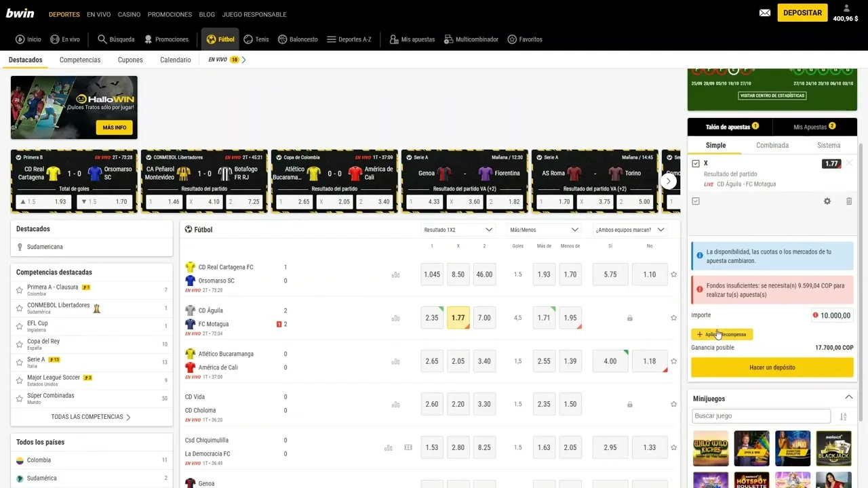
Task: Open stats icon for CD Vida match
Action: point(395,404)
